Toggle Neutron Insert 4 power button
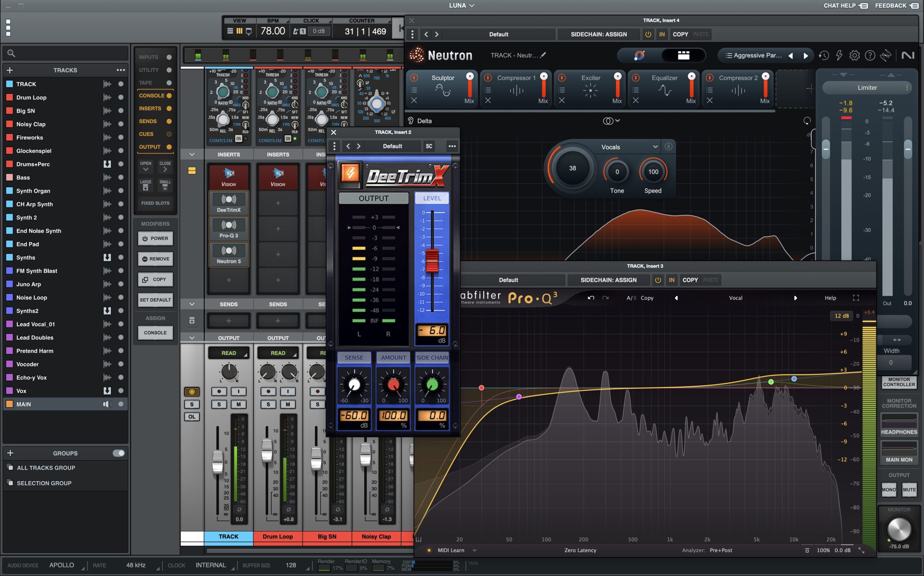This screenshot has width=924, height=576. click(x=648, y=34)
